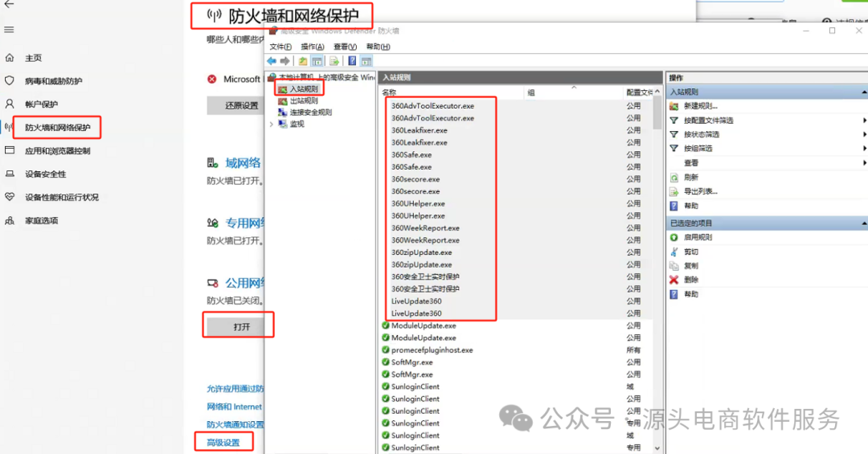Click the 网络和 Internet link

click(235, 407)
